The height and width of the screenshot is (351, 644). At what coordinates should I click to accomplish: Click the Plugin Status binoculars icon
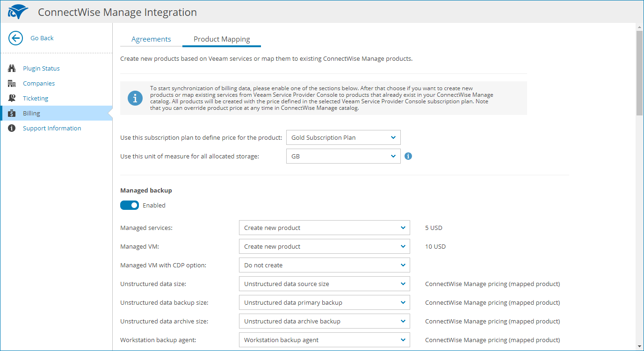[x=12, y=69]
